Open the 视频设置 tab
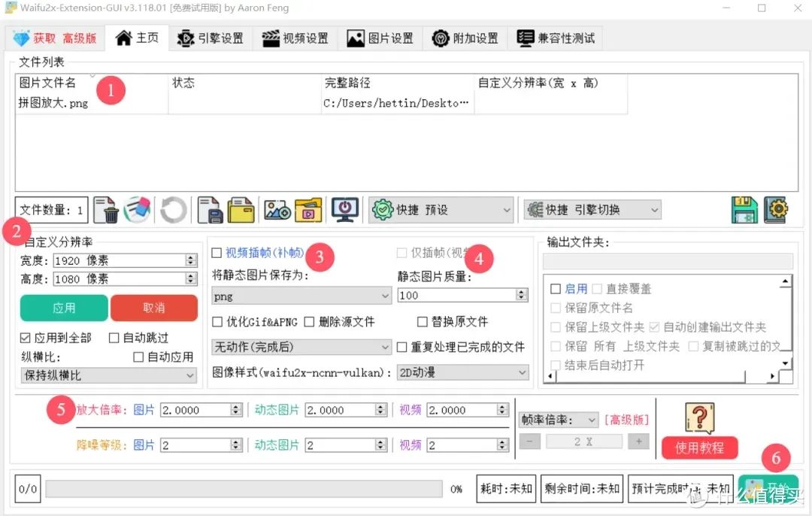 (295, 38)
